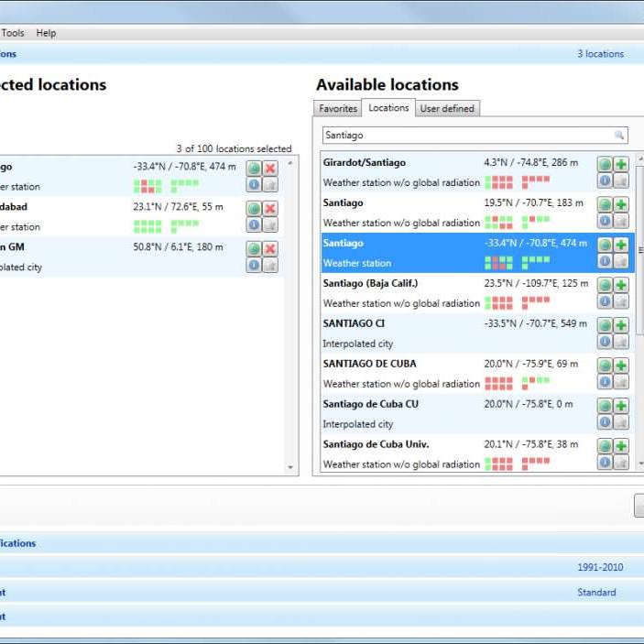
Task: Click the globe icon for Girardot/Santiago
Action: [x=605, y=164]
